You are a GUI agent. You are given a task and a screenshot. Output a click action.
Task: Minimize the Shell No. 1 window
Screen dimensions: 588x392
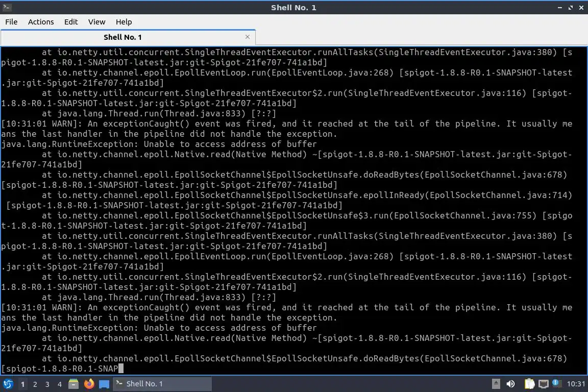tap(560, 8)
